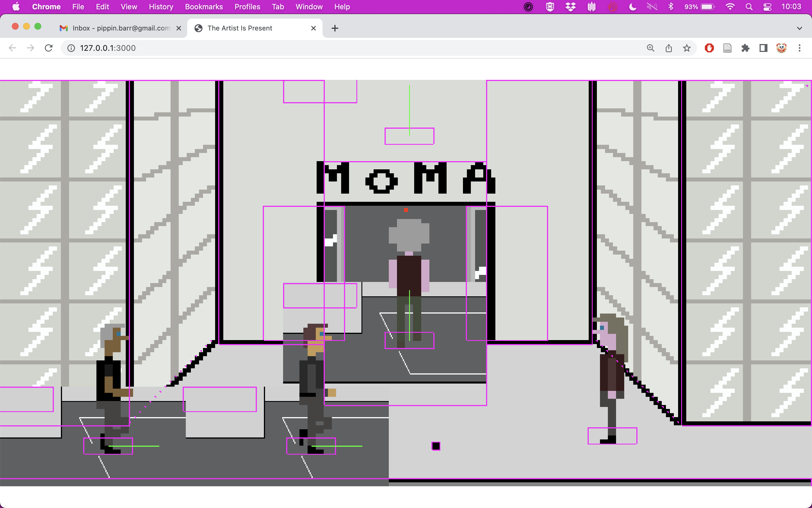This screenshot has height=508, width=812.
Task: Click the gray-haired character at the MoMA door
Action: [x=409, y=283]
